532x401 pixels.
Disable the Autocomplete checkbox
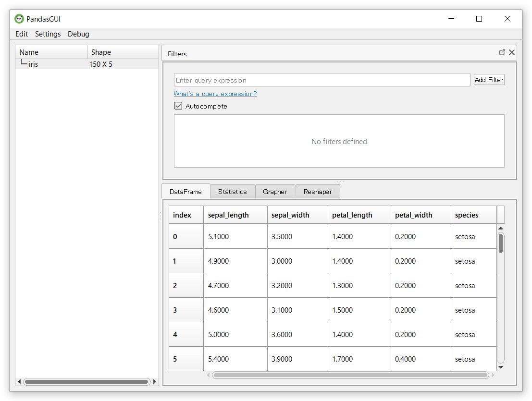pos(178,106)
